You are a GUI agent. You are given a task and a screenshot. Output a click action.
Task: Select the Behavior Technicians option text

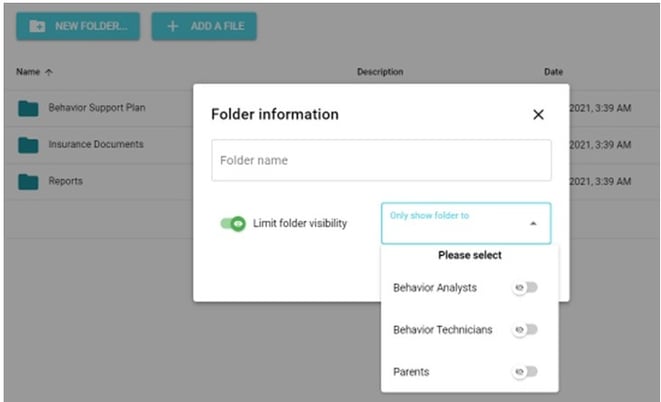[443, 330]
